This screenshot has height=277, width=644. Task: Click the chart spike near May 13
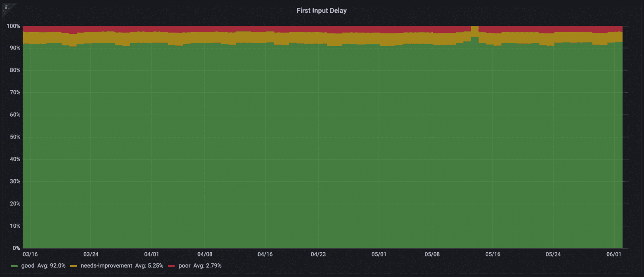point(476,29)
